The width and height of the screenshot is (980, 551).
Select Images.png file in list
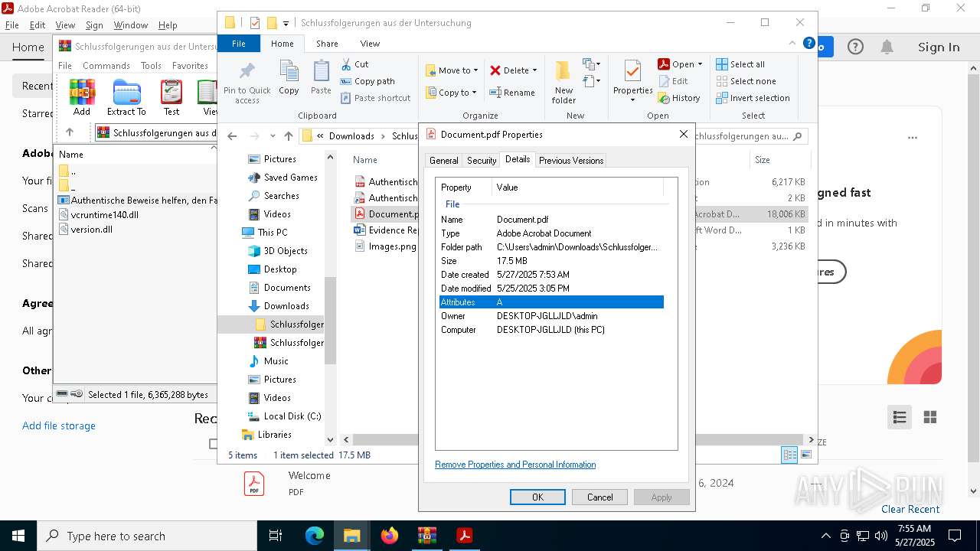[392, 246]
